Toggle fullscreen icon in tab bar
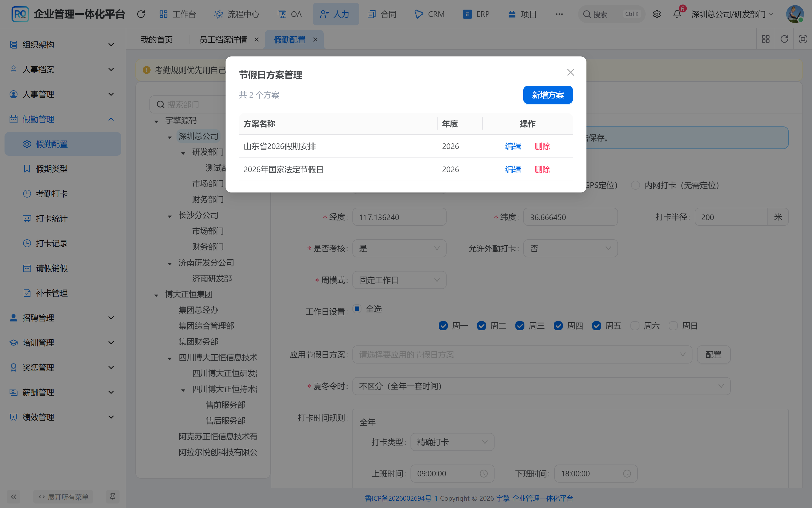The image size is (812, 508). 803,39
